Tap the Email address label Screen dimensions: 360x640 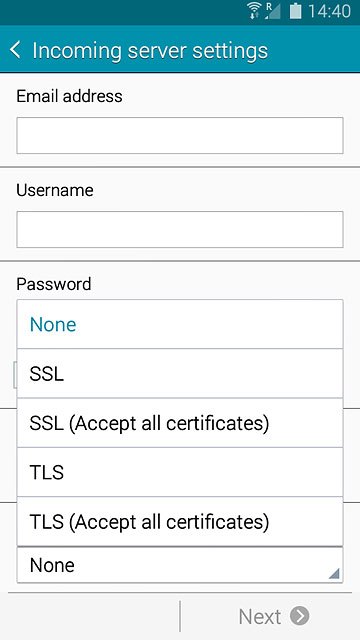pos(69,96)
